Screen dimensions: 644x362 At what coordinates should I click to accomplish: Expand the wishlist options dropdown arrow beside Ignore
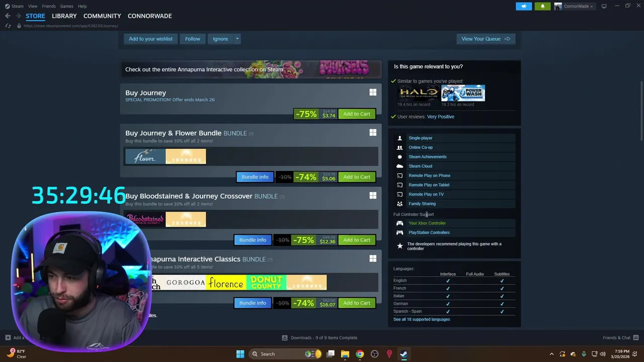coord(237,39)
